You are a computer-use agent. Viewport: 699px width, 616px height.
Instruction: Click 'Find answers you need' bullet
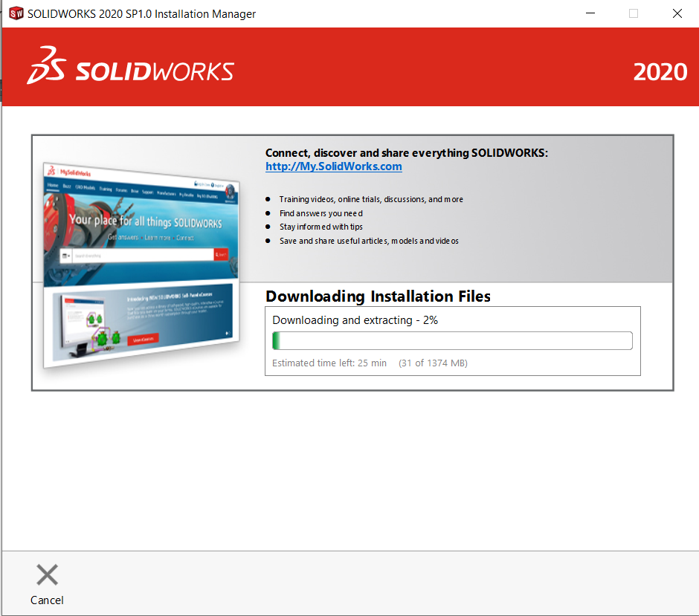[x=321, y=213]
